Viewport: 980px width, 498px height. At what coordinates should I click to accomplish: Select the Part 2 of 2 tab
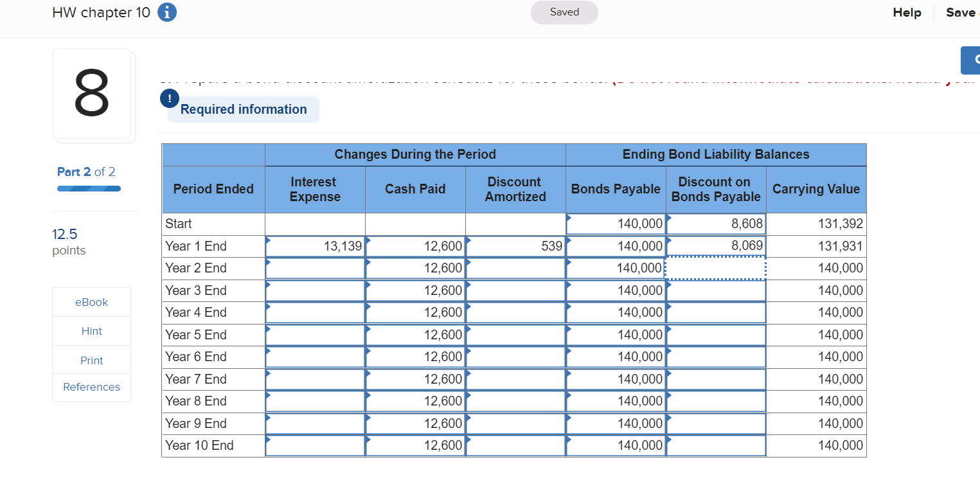pyautogui.click(x=86, y=172)
